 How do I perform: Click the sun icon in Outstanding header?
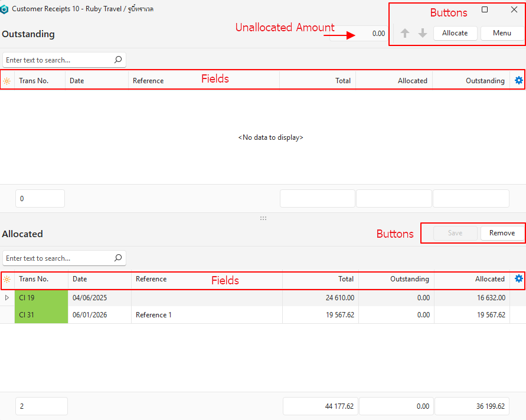click(7, 81)
